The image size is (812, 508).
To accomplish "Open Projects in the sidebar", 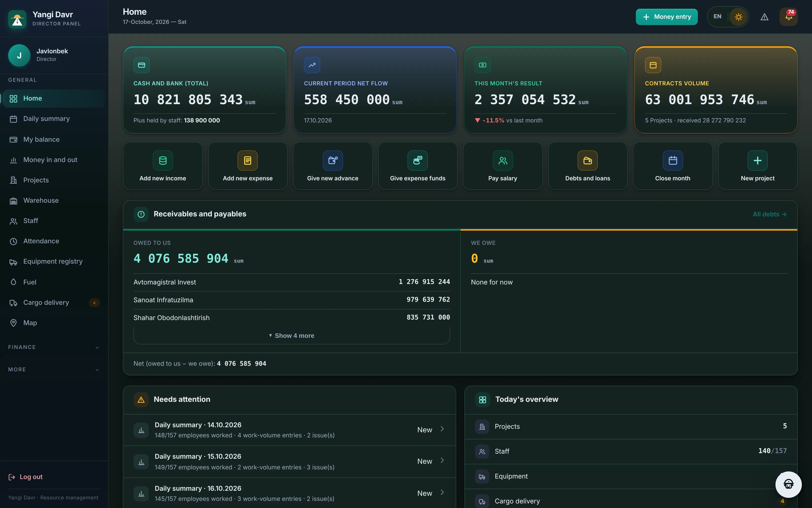I will point(54,180).
